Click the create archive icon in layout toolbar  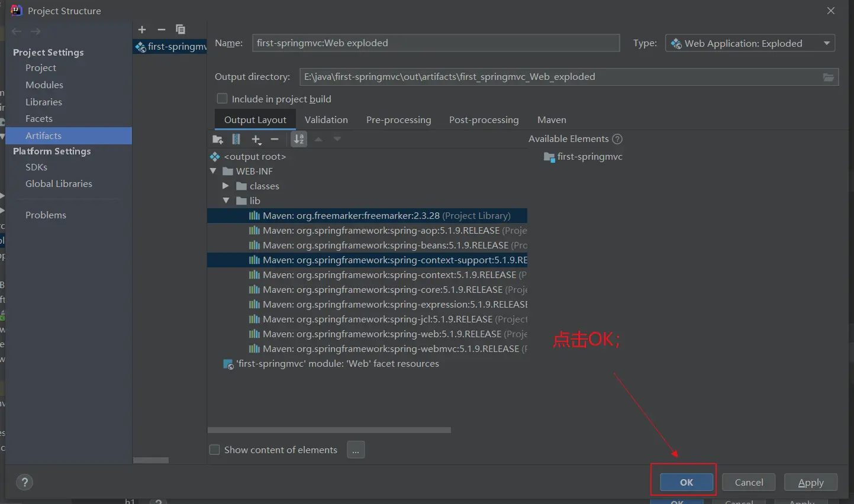(236, 140)
